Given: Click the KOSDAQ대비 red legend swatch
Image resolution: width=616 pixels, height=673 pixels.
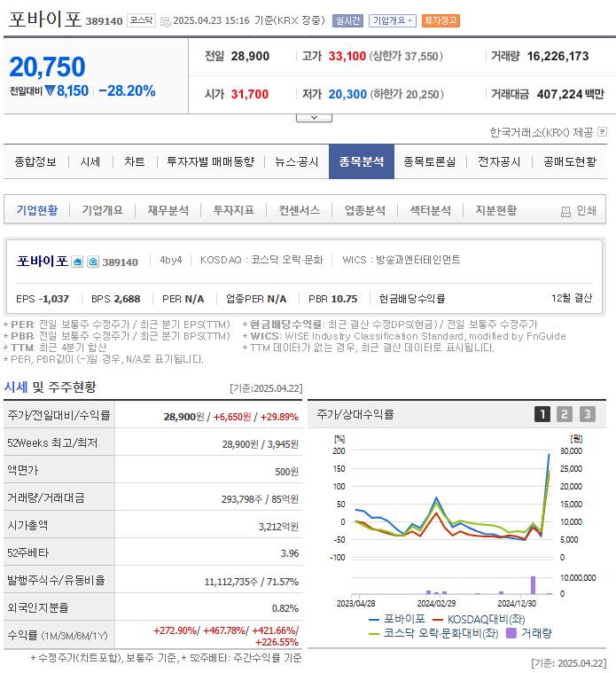Looking at the screenshot, I should tap(438, 620).
